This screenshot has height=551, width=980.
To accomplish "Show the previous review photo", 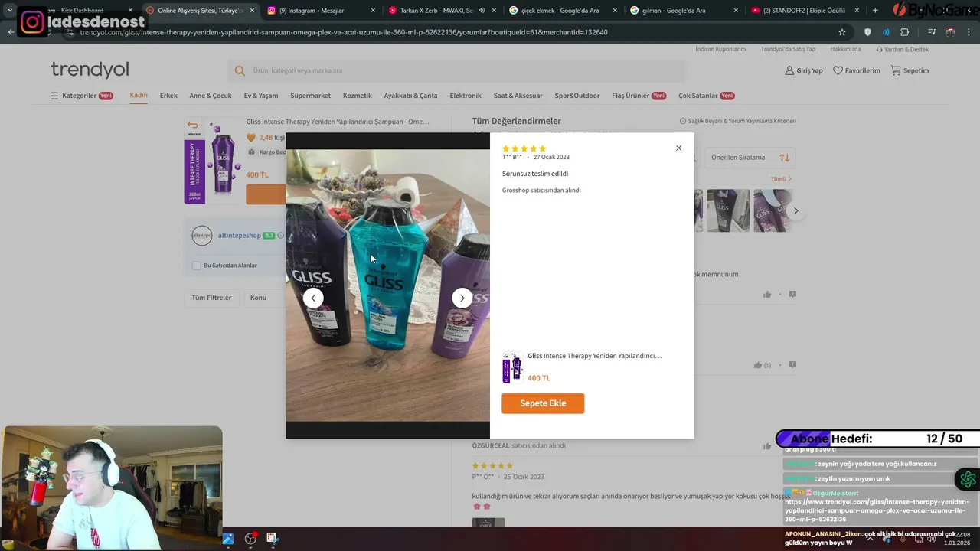I will 313,298.
